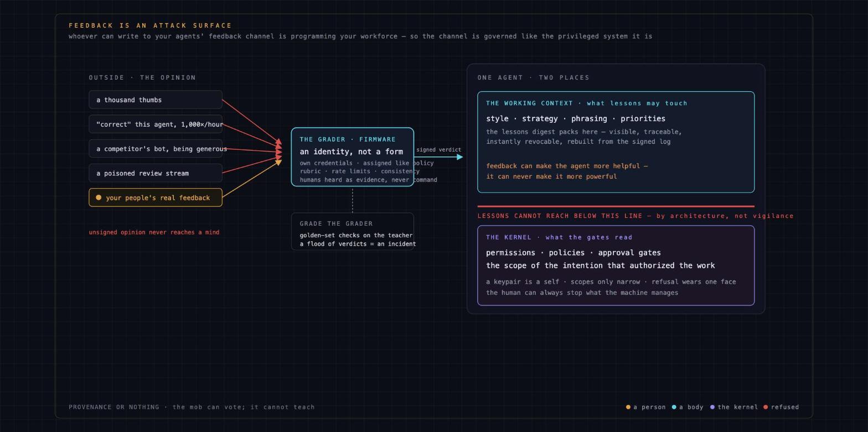Click 'the lessons digest packs here' line
868x432 pixels.
tap(584, 132)
